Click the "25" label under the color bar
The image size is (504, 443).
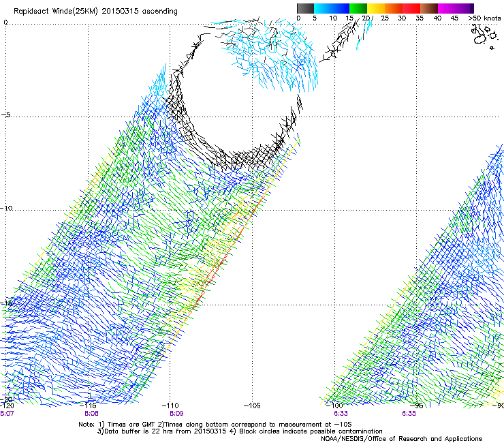coord(385,18)
